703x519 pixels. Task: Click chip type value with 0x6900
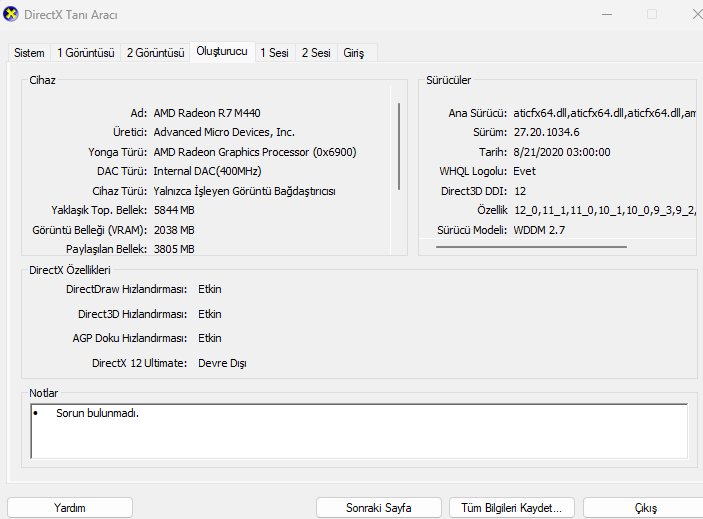pyautogui.click(x=255, y=152)
